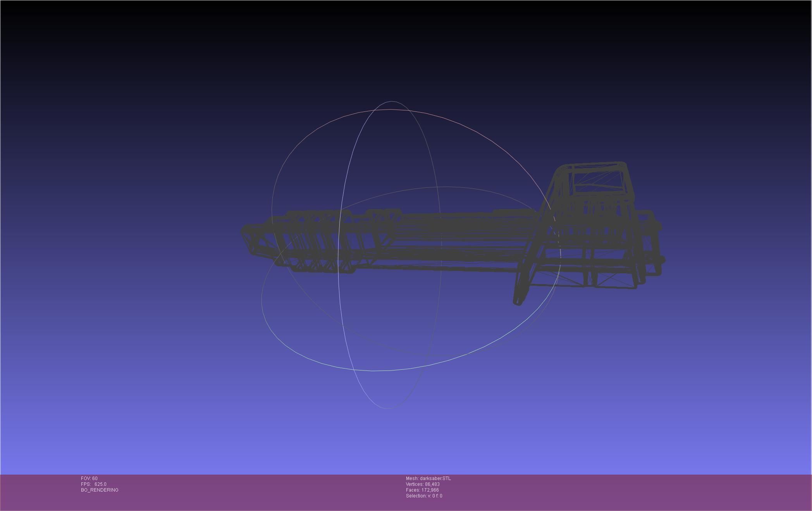Click the top of the vertical trackball ring
The height and width of the screenshot is (511, 812).
pos(392,101)
